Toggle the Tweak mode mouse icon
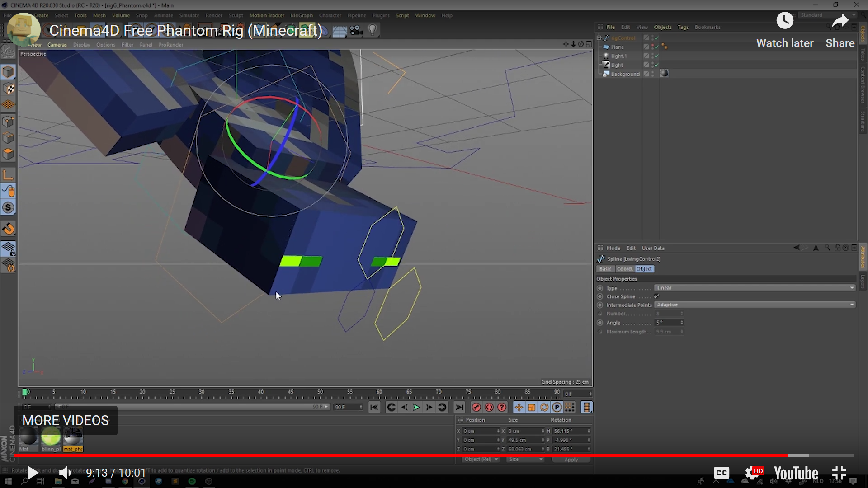The image size is (868, 488). pos(8,191)
